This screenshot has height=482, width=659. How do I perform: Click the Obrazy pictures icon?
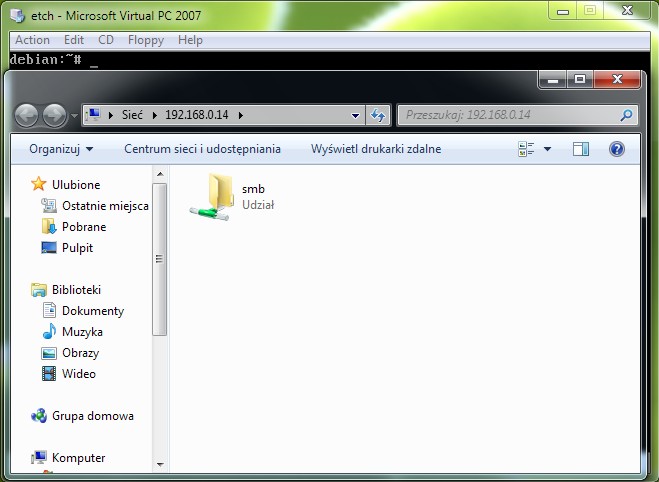pyautogui.click(x=49, y=353)
